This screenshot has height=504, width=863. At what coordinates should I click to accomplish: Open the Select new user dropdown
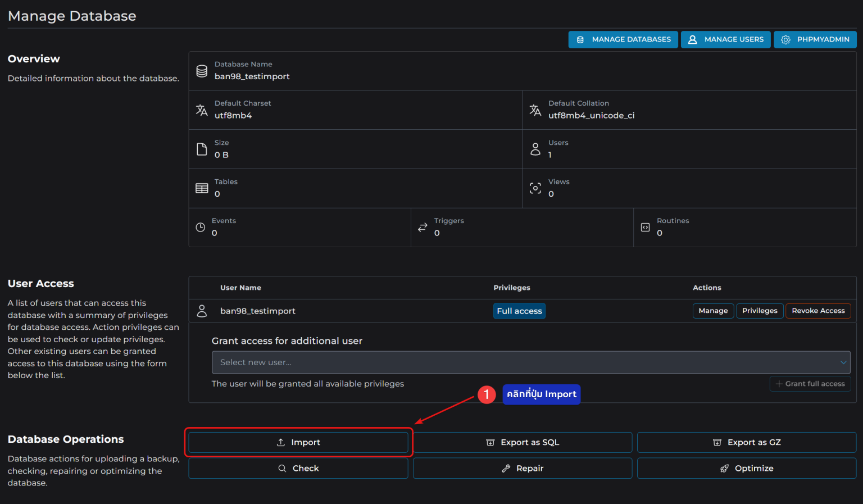(532, 362)
